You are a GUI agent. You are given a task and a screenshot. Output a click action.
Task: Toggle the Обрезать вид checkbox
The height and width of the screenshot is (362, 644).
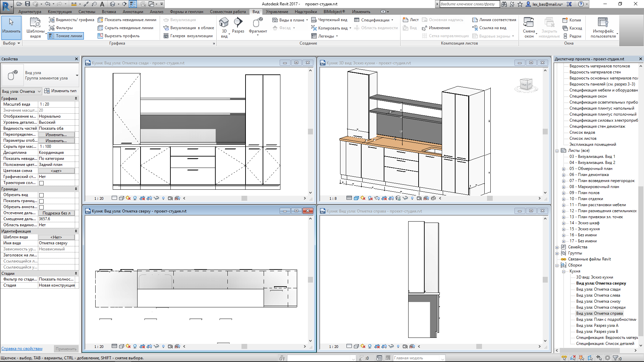pos(42,195)
